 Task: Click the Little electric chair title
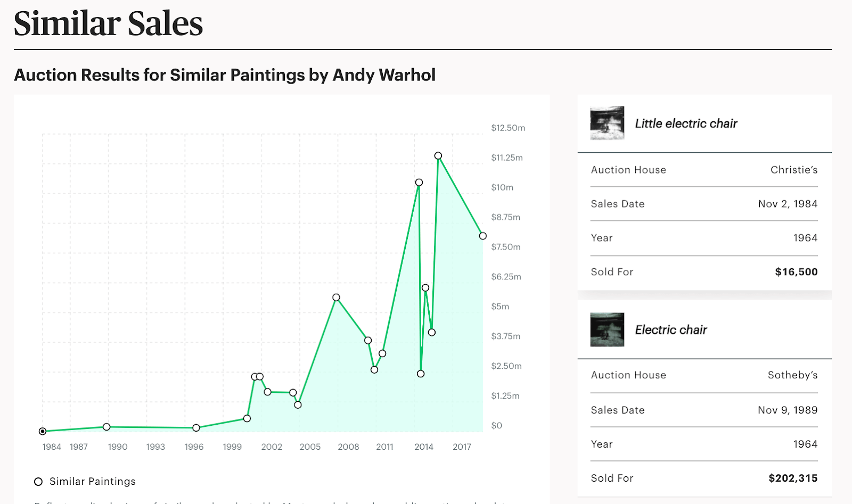click(x=686, y=123)
